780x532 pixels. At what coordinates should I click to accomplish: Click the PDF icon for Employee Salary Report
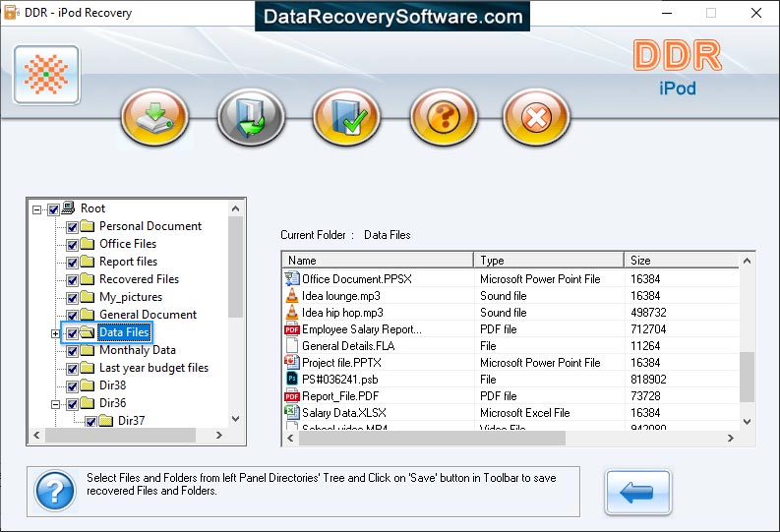point(291,329)
